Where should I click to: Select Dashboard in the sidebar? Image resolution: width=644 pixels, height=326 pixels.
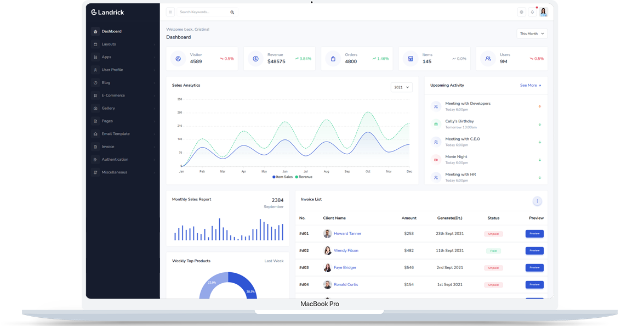[111, 31]
